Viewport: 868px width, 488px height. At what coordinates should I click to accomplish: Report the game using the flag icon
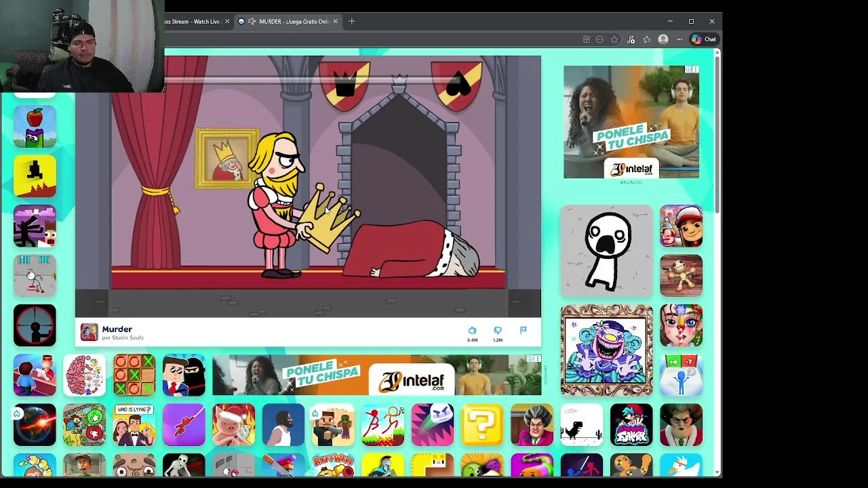click(x=523, y=330)
